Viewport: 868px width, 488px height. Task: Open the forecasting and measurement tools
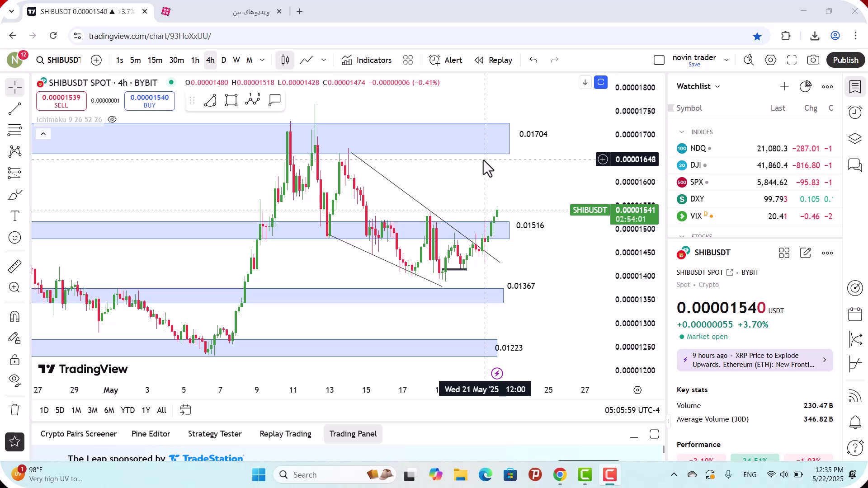(14, 173)
